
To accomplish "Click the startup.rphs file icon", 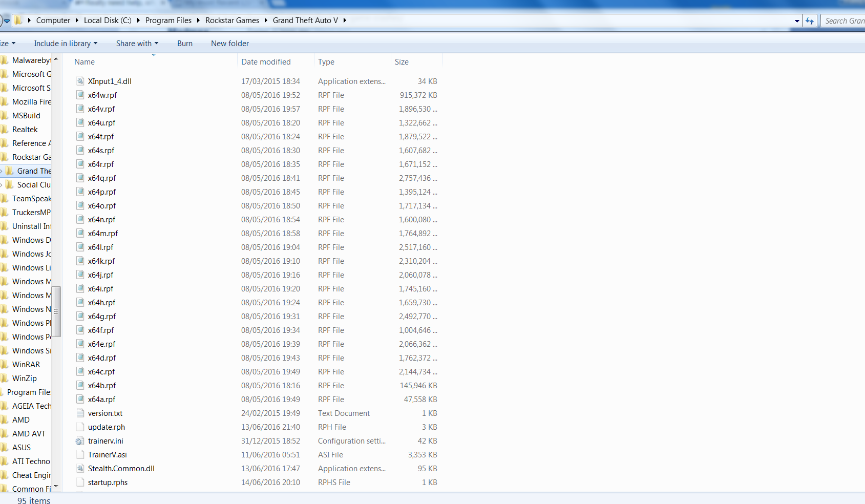I will point(80,482).
